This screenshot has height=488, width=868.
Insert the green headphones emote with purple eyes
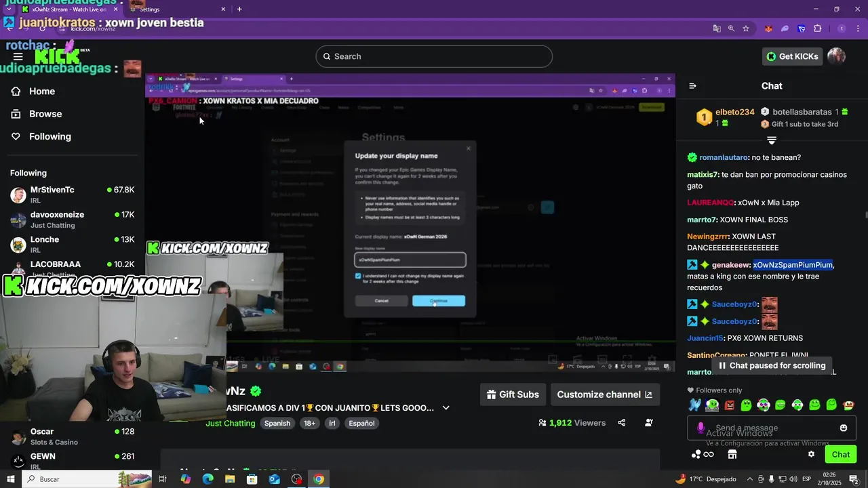point(764,405)
